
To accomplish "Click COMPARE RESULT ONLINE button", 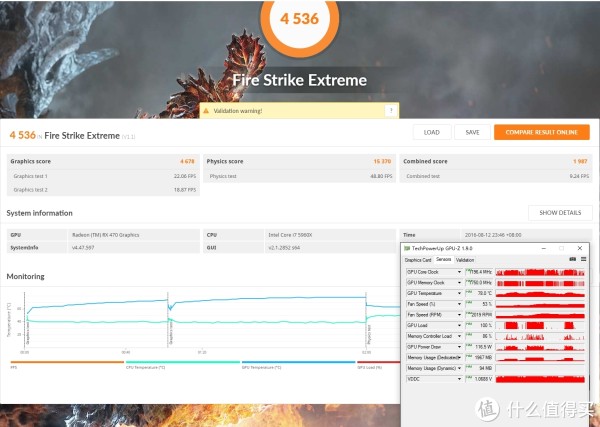I will click(x=541, y=132).
